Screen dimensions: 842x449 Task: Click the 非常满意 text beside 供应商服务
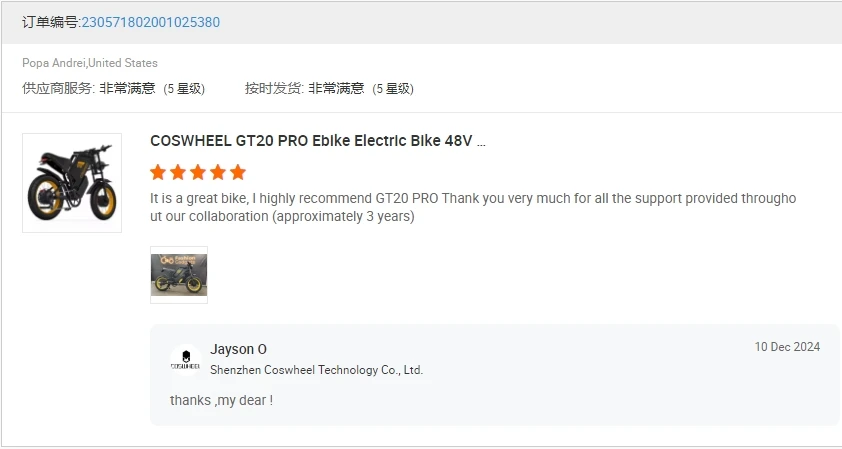tap(127, 88)
